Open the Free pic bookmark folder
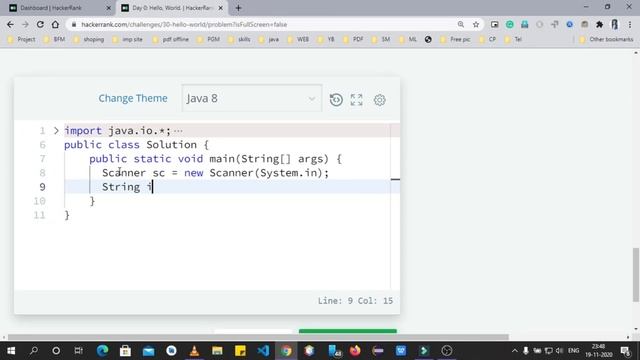The width and height of the screenshot is (640, 360). click(456, 39)
